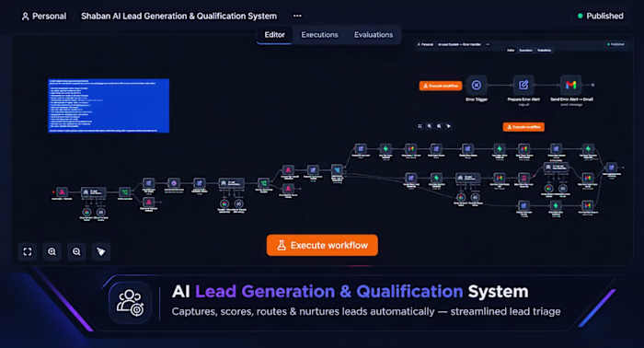Screen dimensions: 644x348
Task: Open the Executions tab
Action: point(319,35)
